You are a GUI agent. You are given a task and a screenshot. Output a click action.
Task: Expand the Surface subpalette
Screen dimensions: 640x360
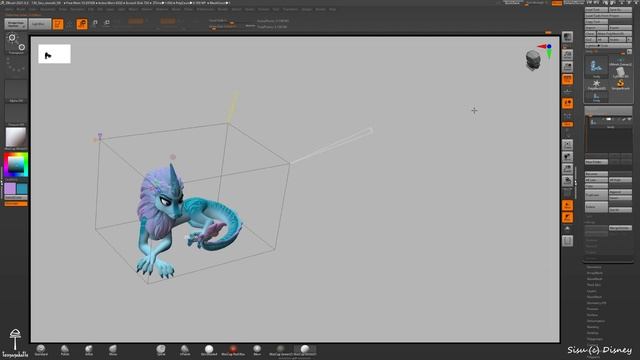(593, 315)
